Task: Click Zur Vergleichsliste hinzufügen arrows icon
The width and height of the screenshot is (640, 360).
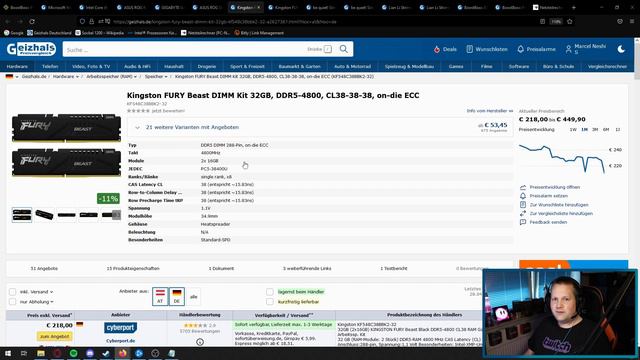Action: tap(523, 213)
